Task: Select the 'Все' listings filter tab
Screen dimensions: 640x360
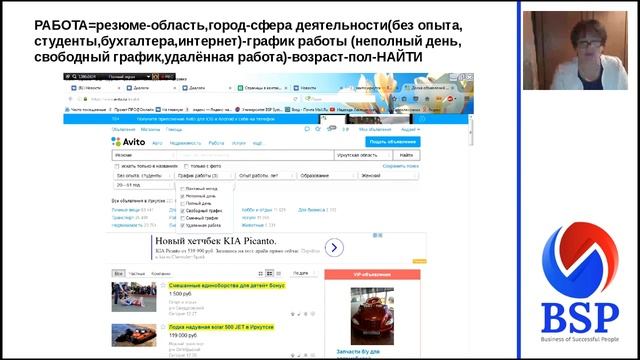Action: [118, 273]
